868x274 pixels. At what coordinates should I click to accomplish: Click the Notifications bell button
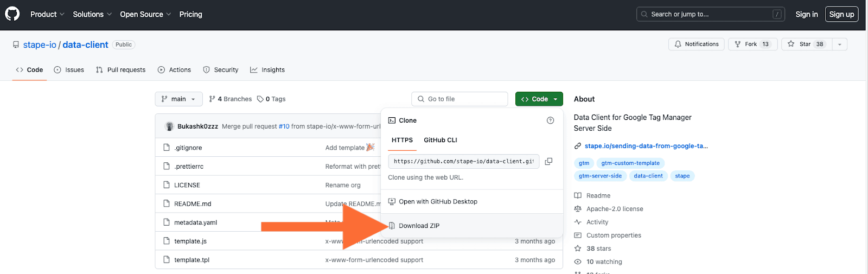(697, 44)
